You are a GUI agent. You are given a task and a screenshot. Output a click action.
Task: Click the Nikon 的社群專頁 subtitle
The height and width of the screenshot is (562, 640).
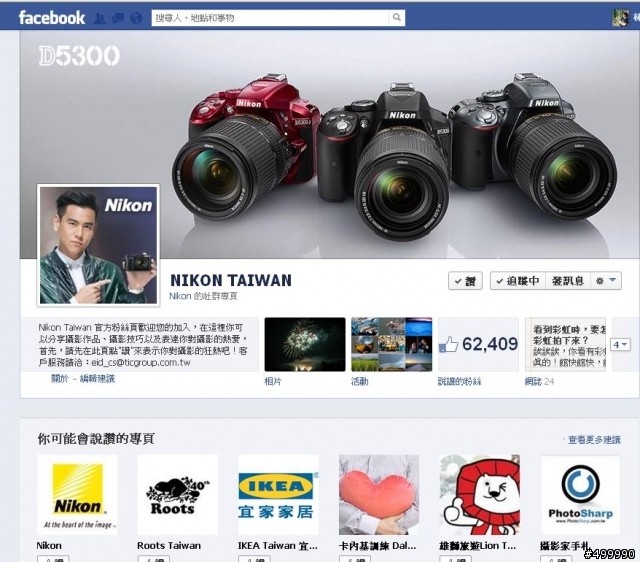203,296
